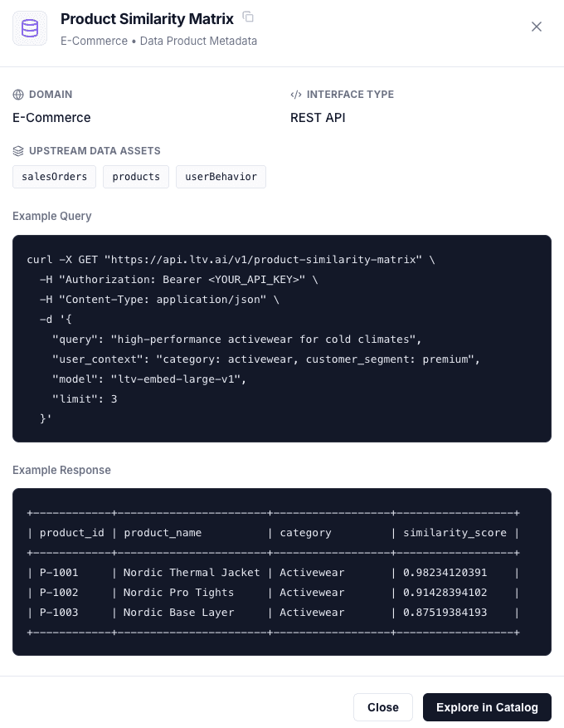Select the salesOrders upstream asset chip
Viewport: 564px width, 728px height.
[54, 177]
